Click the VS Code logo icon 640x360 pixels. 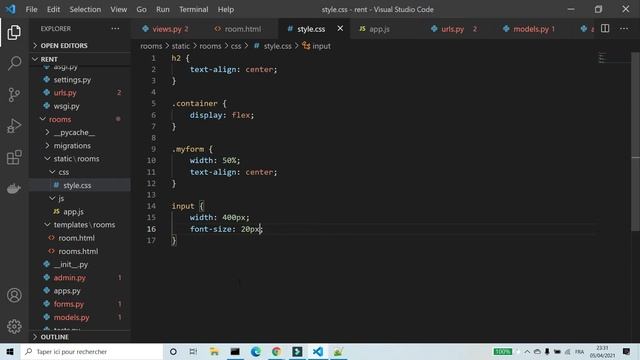11,9
